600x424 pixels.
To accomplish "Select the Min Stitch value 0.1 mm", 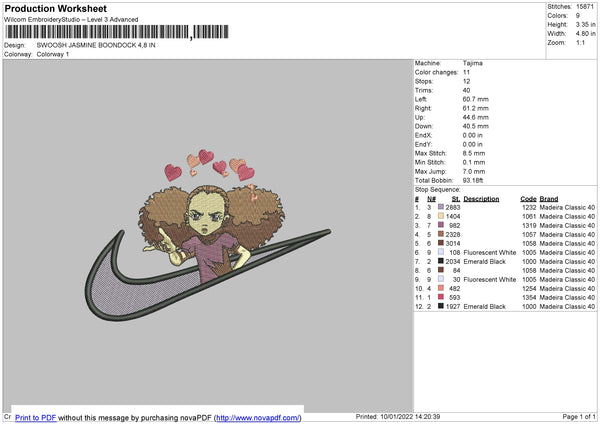I will click(474, 162).
